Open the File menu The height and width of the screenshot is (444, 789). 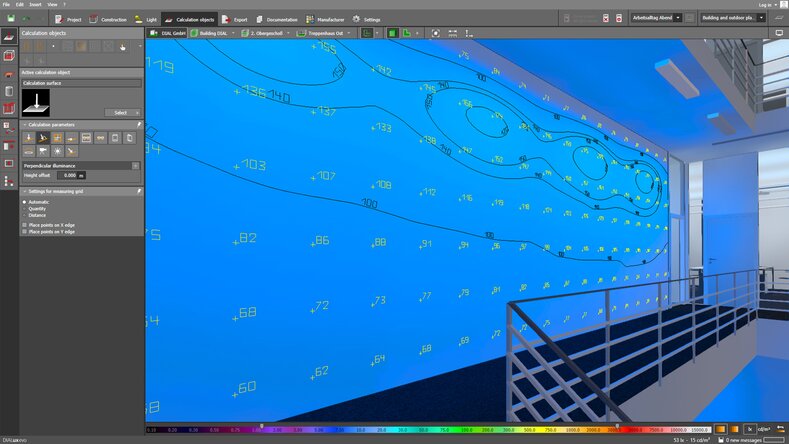click(6, 4)
